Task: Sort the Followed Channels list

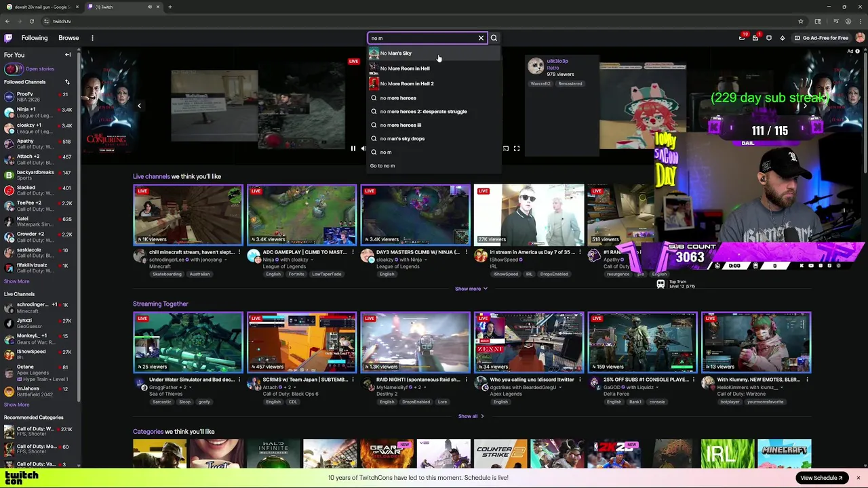Action: (67, 82)
